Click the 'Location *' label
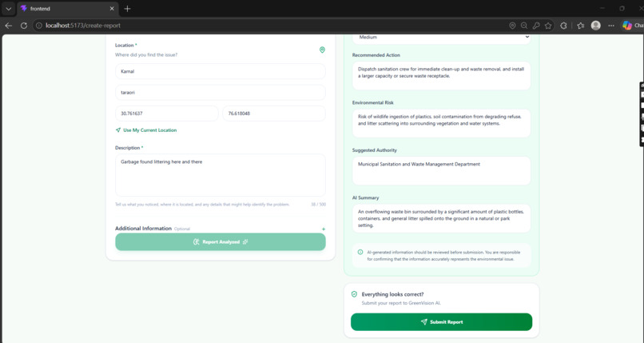This screenshot has width=644, height=343. click(x=125, y=46)
